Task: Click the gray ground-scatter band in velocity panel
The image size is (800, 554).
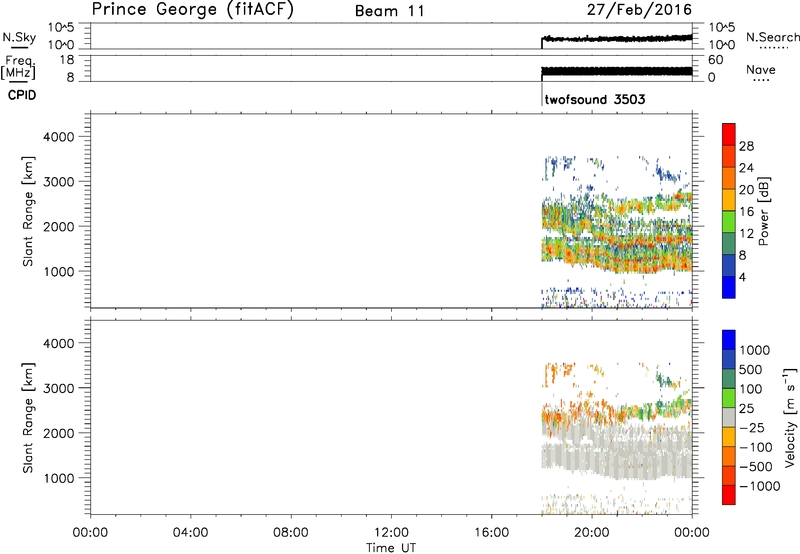Action: point(616,453)
